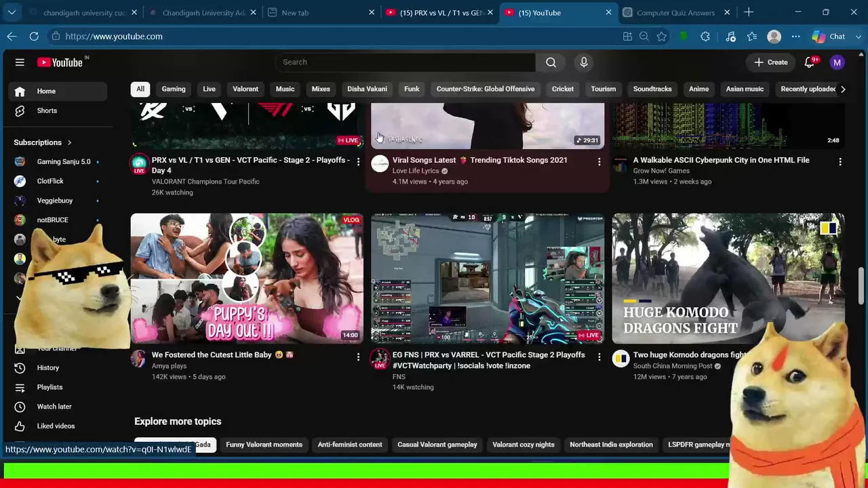Select the Anime filter chip
The height and width of the screenshot is (488, 868).
(x=698, y=89)
